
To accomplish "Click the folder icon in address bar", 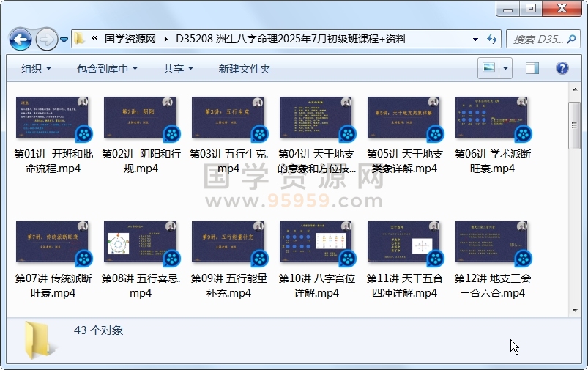I will (79, 39).
